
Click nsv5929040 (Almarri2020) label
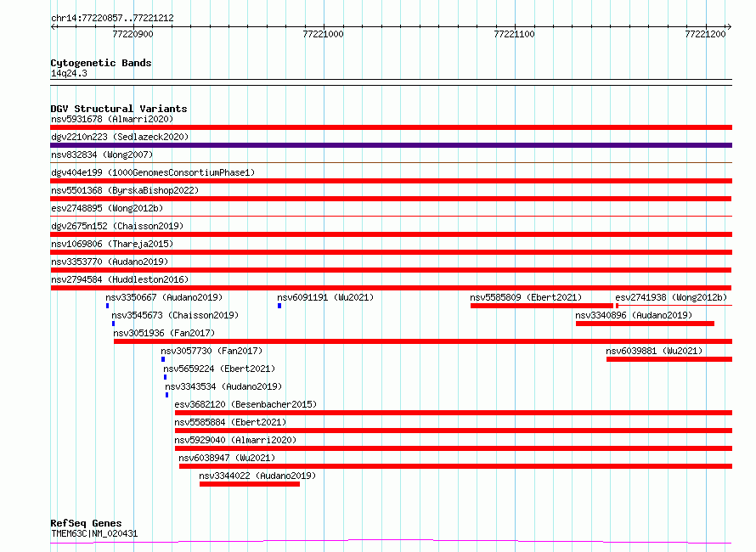coord(235,440)
